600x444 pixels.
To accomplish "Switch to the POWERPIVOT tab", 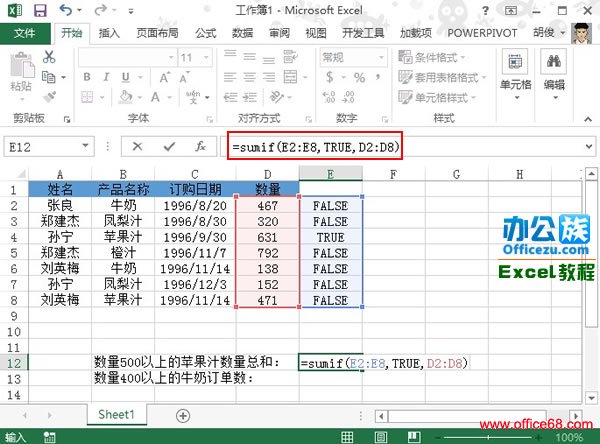I will 482,33.
